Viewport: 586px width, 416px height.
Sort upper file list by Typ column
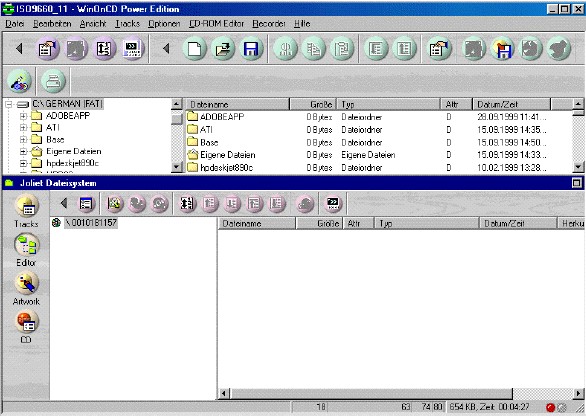[388, 104]
